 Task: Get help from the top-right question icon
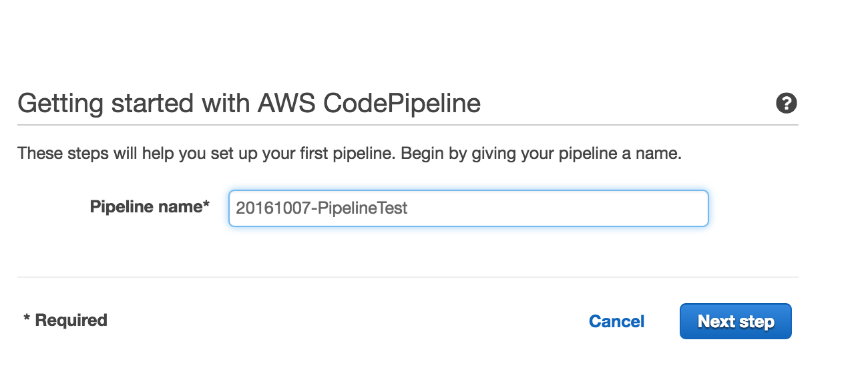point(787,104)
